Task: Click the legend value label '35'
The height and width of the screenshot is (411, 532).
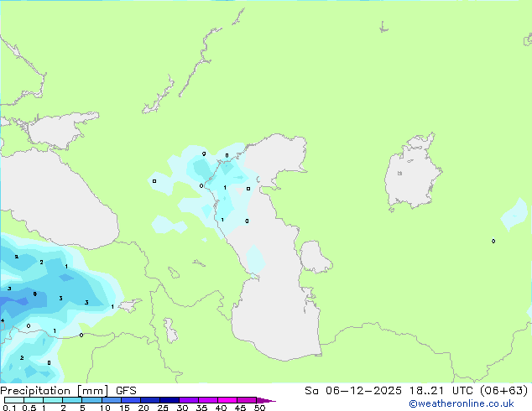Action: point(201,408)
